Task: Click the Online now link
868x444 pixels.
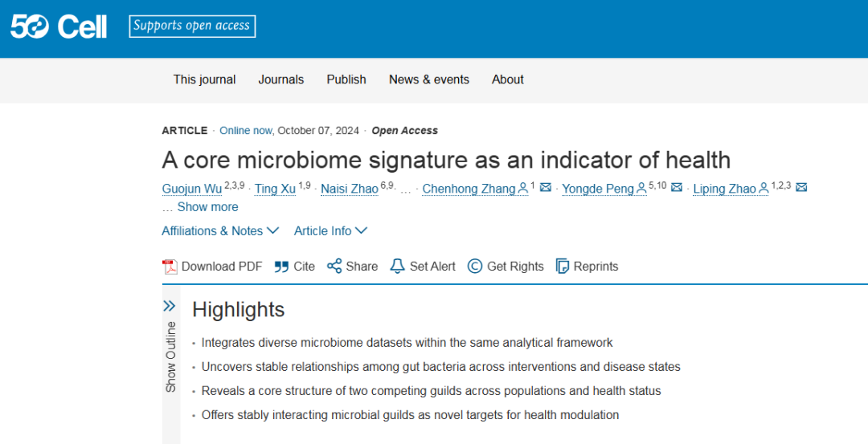Action: (246, 131)
